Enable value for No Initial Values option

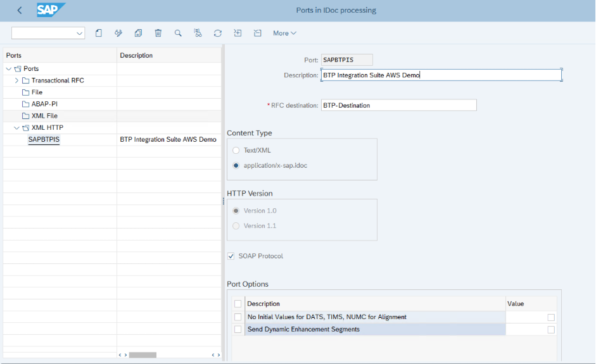551,317
